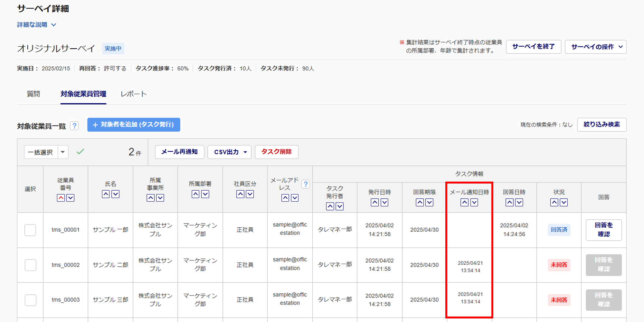
Task: Click 対象者を追加 (タスク発行) button
Action: point(134,125)
